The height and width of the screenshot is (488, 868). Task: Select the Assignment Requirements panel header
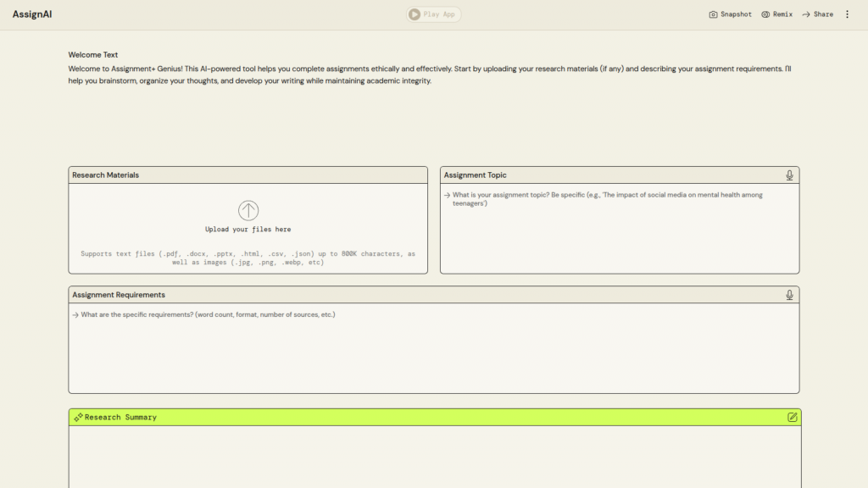119,295
